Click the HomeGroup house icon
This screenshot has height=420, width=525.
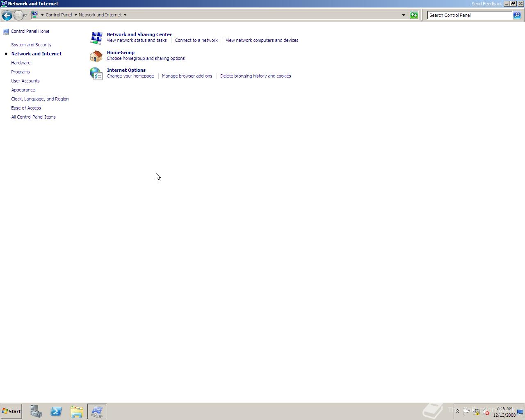pyautogui.click(x=96, y=56)
